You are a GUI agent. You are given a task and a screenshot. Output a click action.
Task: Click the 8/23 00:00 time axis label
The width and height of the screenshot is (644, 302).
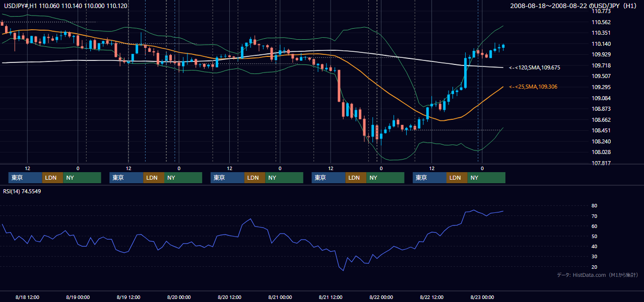pos(482,297)
